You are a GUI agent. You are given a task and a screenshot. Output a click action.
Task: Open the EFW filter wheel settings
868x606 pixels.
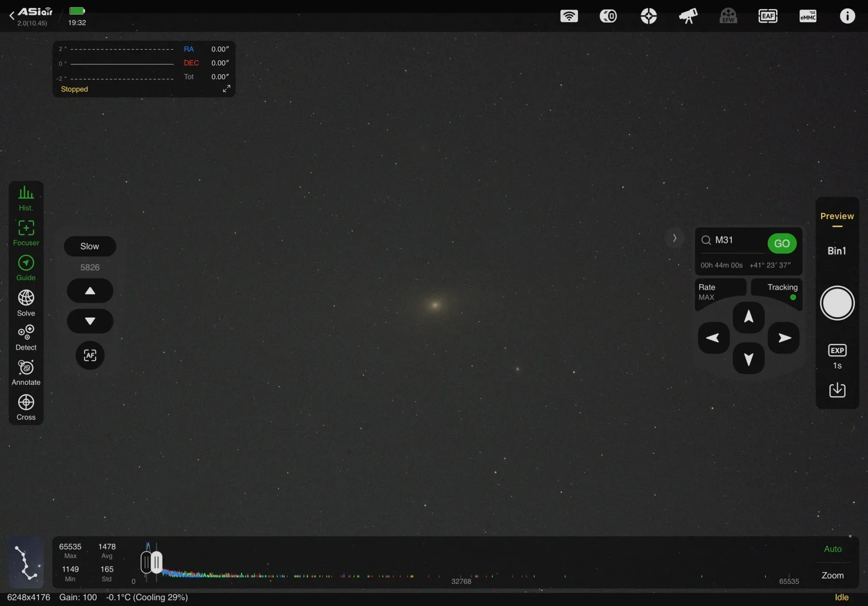pyautogui.click(x=728, y=16)
